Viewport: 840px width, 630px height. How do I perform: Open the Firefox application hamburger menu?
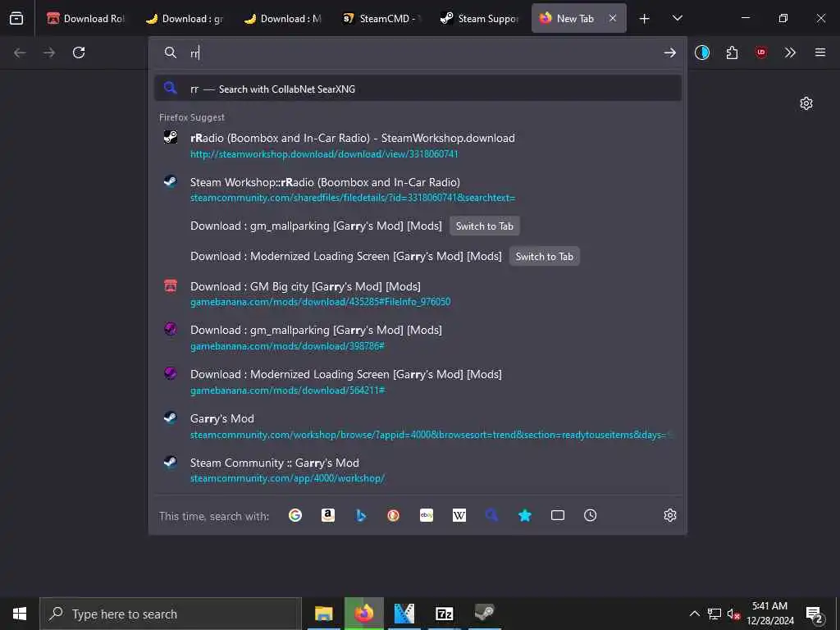[820, 52]
